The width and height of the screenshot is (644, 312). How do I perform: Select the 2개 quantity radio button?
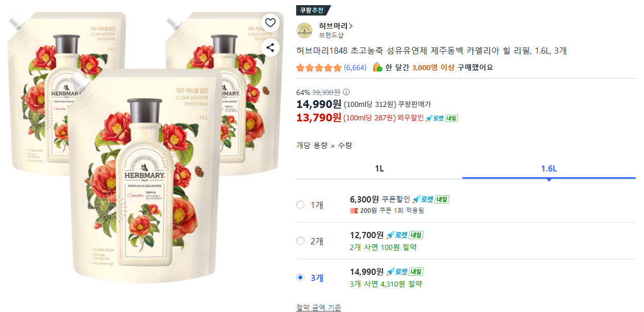pyautogui.click(x=300, y=241)
